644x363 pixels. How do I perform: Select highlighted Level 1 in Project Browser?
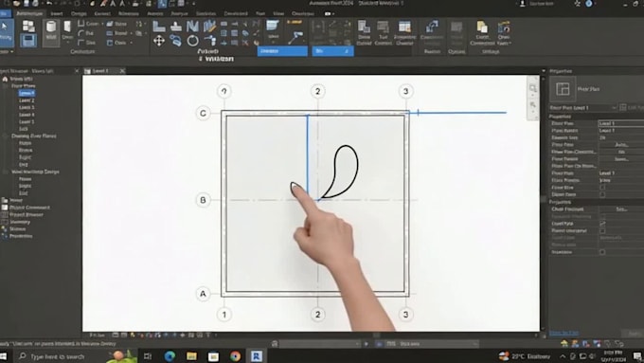coord(27,93)
